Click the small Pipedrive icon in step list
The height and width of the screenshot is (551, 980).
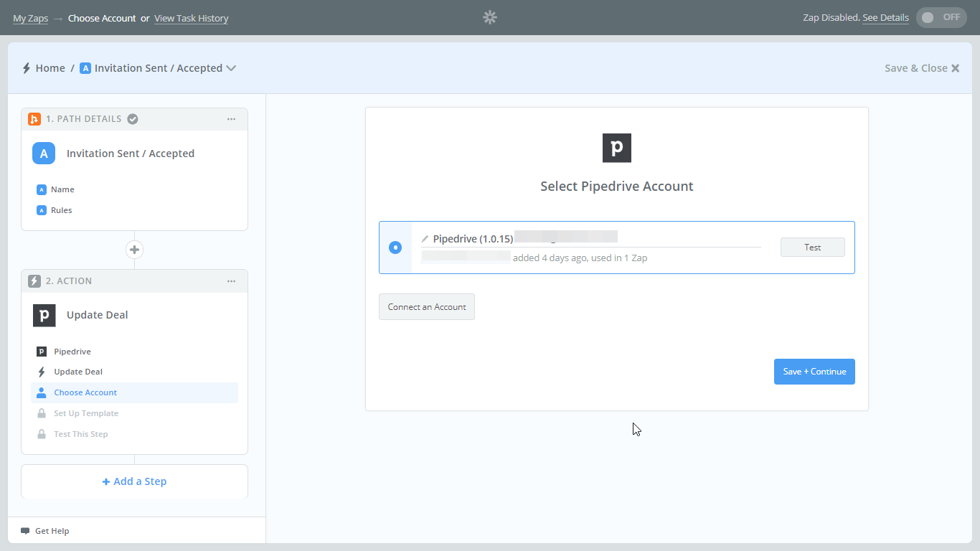coord(42,352)
